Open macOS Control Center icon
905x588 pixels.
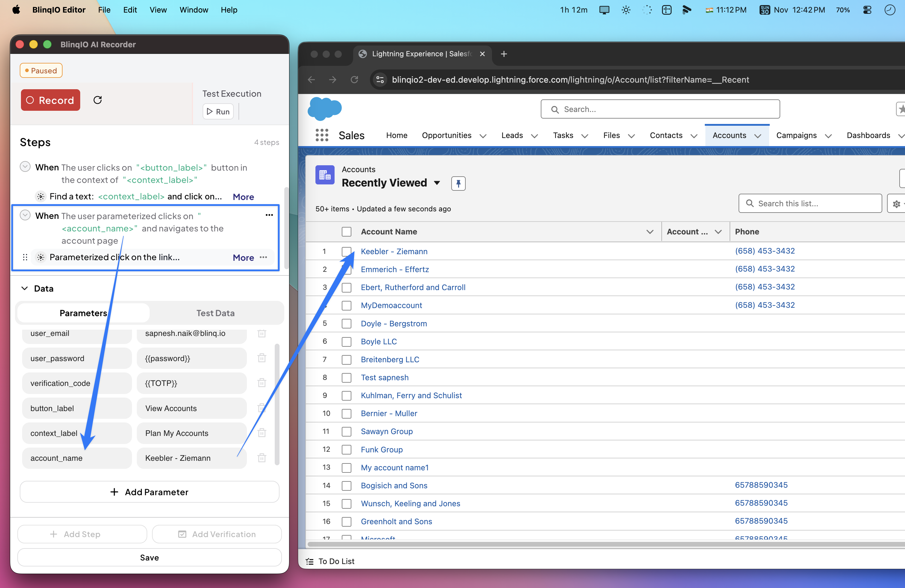867,10
